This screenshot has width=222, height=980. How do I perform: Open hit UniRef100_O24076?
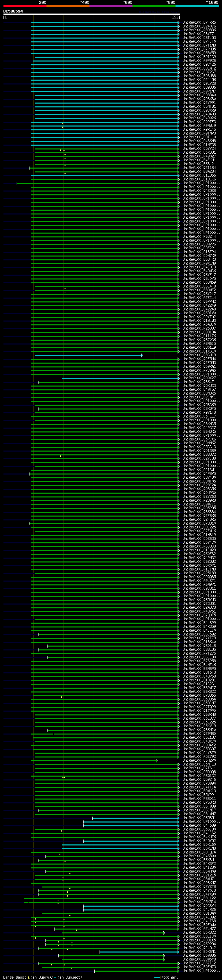click(199, 26)
